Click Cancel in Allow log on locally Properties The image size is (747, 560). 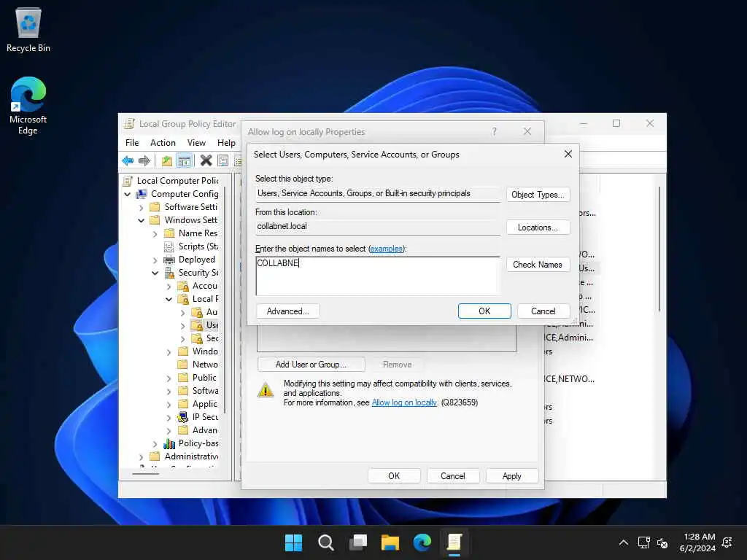pyautogui.click(x=452, y=475)
